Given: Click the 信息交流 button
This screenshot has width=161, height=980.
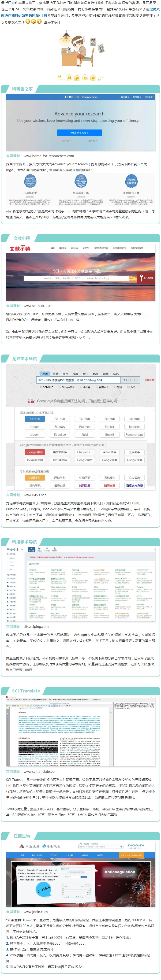Looking at the screenshot, I should pos(60,485).
